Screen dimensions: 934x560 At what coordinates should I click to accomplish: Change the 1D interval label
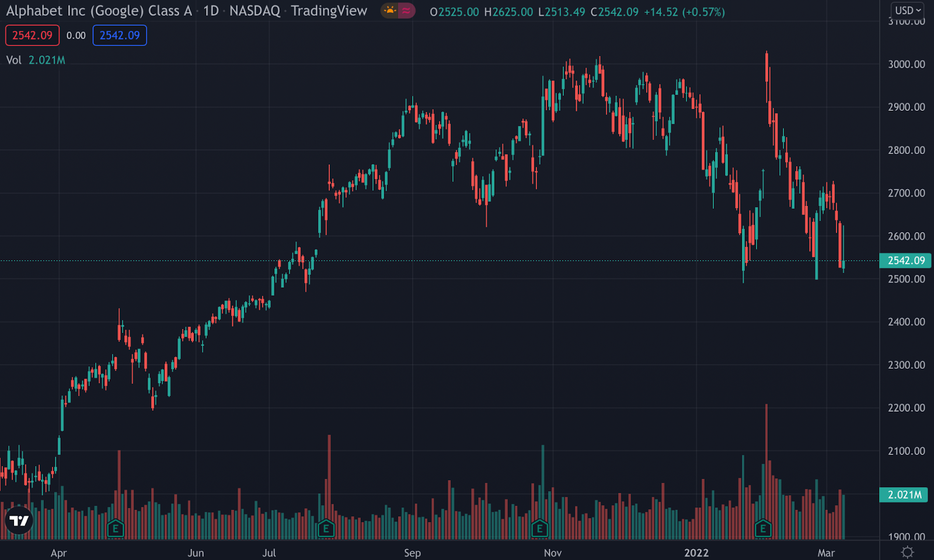click(211, 11)
